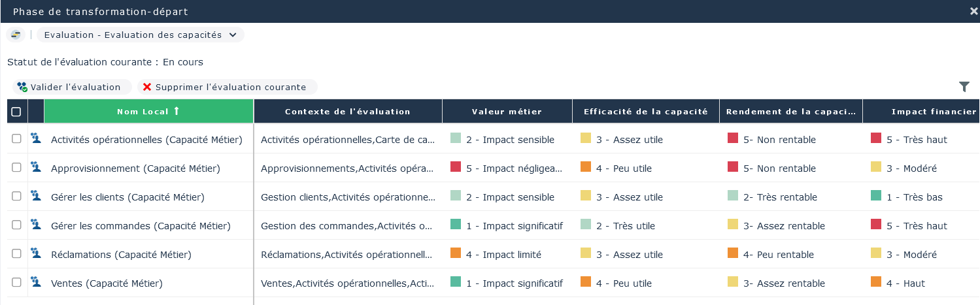Screen dimensions: 980x305
Task: Click the view switcher icon at top left
Action: 16,35
